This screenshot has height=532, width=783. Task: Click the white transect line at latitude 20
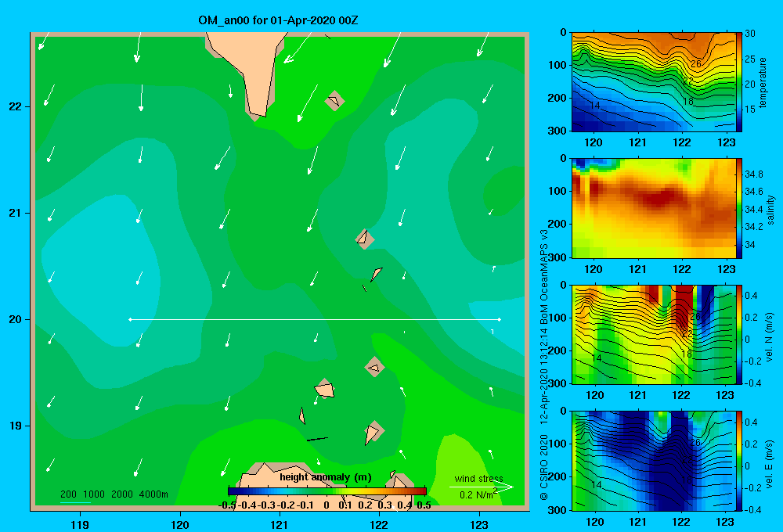click(x=315, y=319)
